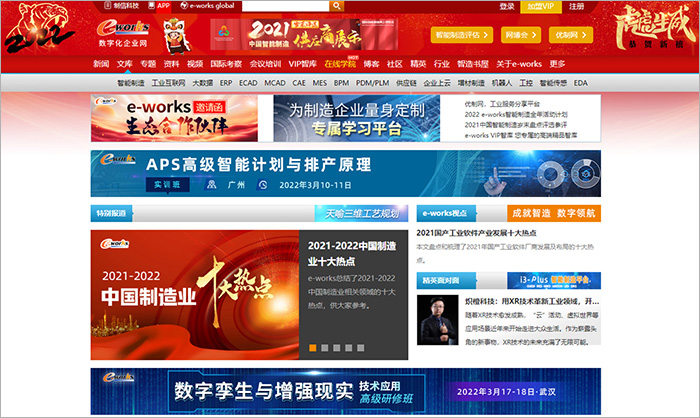700x418 pixels.
Task: Select the 机器人 subcategory
Action: click(502, 83)
